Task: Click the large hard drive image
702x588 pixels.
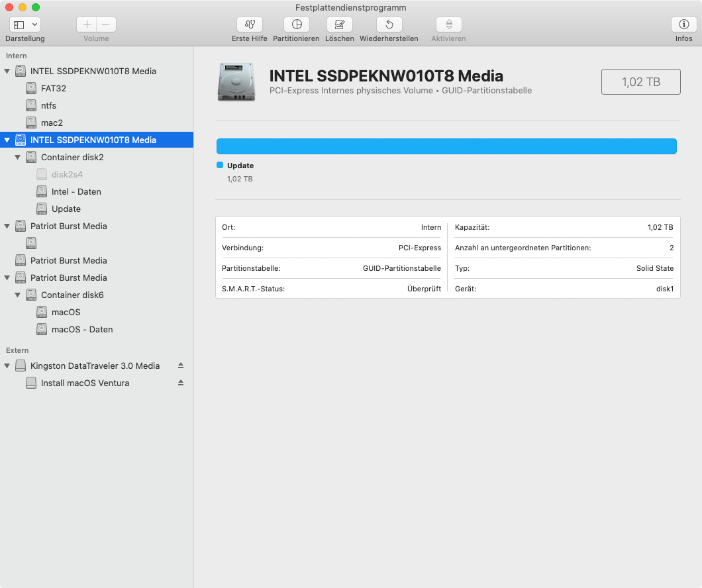Action: [235, 81]
